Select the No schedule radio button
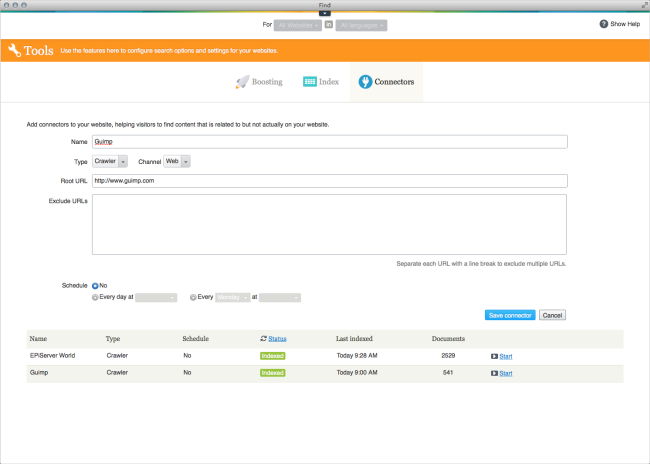Image resolution: width=650 pixels, height=464 pixels. (95, 285)
